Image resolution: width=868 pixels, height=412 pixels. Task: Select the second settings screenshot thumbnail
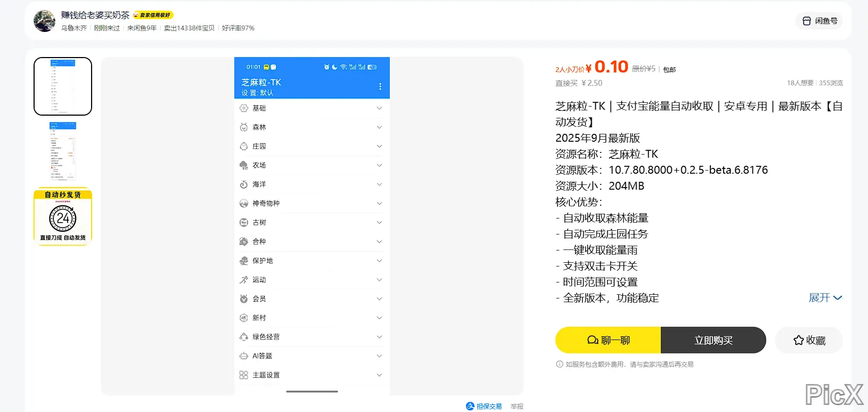pos(63,151)
